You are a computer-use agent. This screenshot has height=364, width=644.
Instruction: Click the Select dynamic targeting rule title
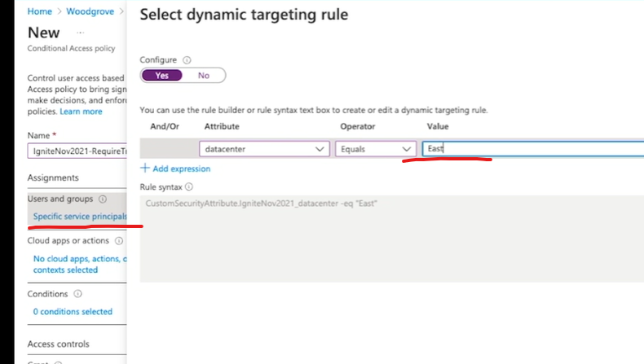[x=244, y=15]
